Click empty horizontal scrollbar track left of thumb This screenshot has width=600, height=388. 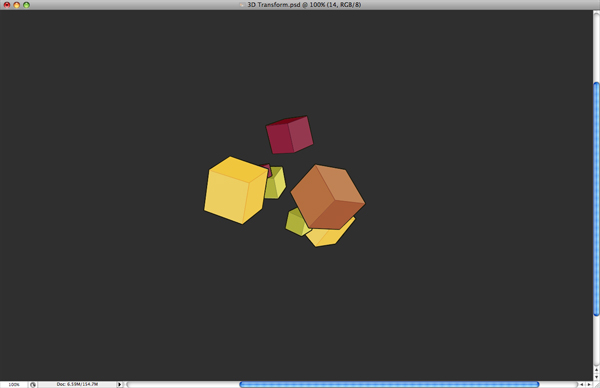tap(183, 385)
